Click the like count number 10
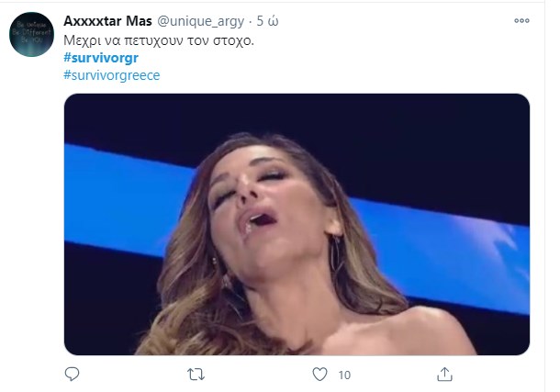Screen dimensions: 560x392 [x=344, y=375]
